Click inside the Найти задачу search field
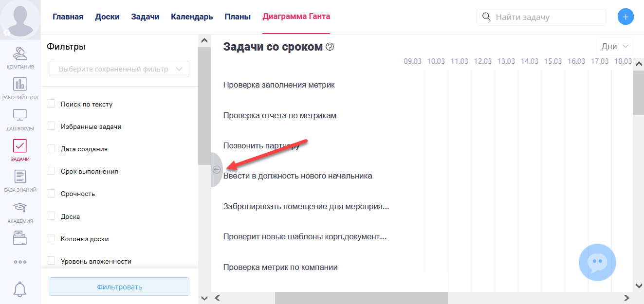 [x=540, y=17]
